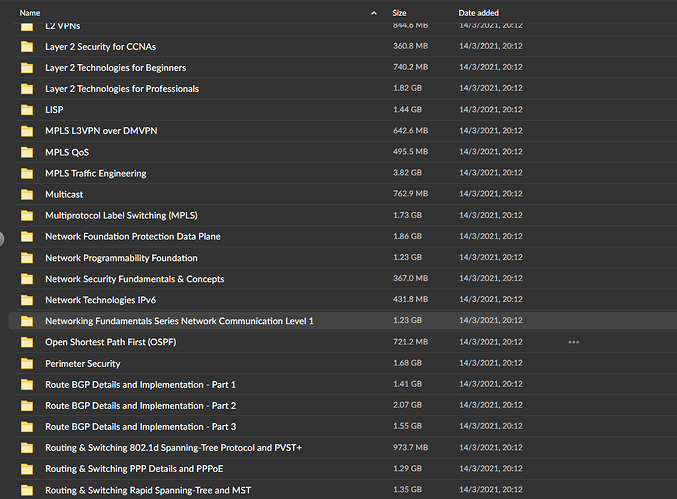Click the 1.68 GB size of Perimeter Security

[x=407, y=363]
